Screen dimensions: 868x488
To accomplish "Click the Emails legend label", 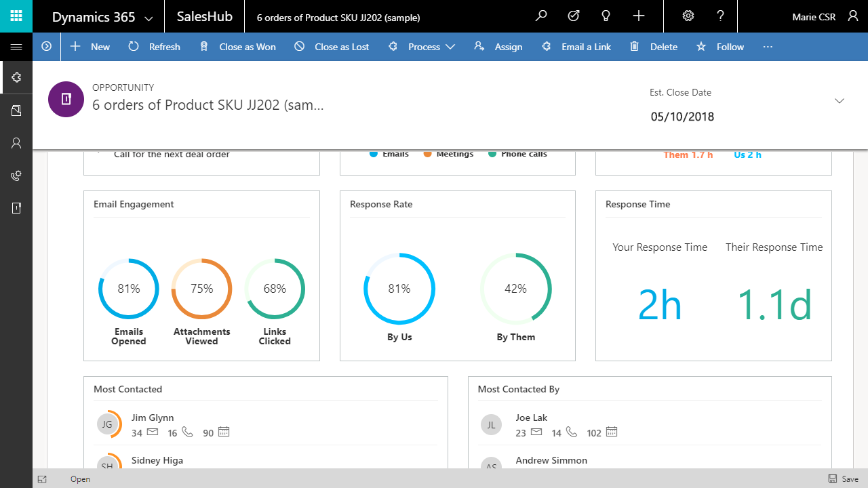I will pos(395,154).
